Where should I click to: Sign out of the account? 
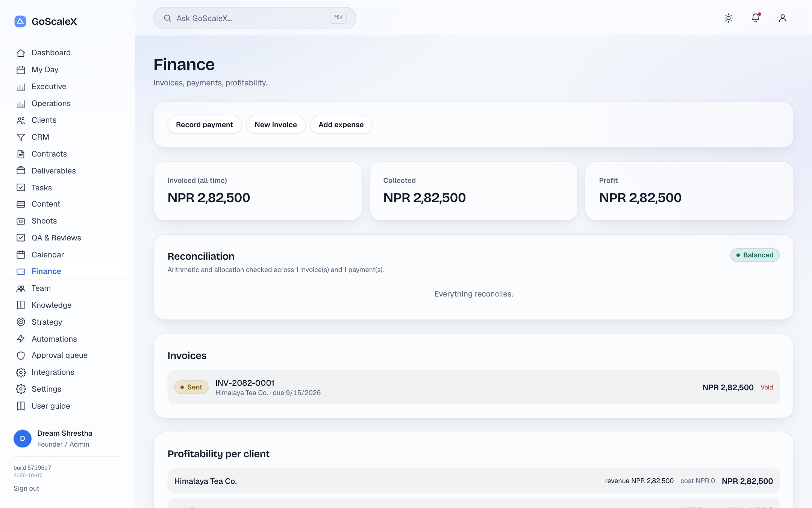click(26, 488)
